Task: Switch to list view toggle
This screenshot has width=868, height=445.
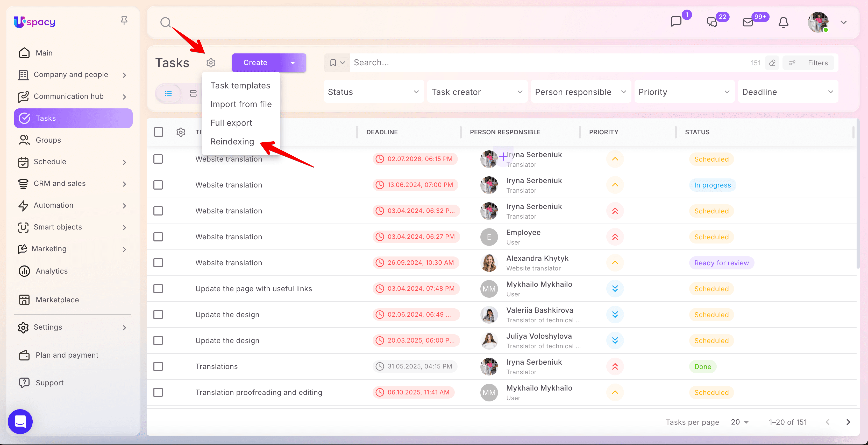Action: click(x=168, y=93)
